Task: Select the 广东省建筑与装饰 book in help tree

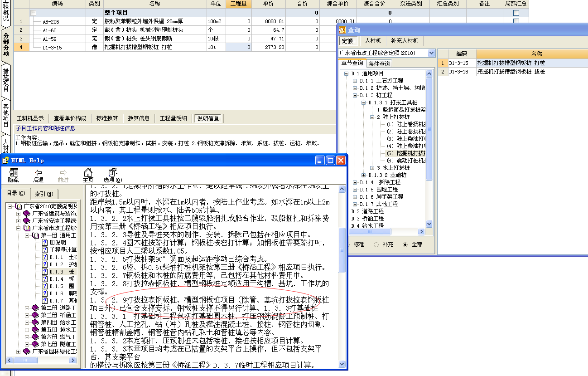Action: click(x=50, y=213)
